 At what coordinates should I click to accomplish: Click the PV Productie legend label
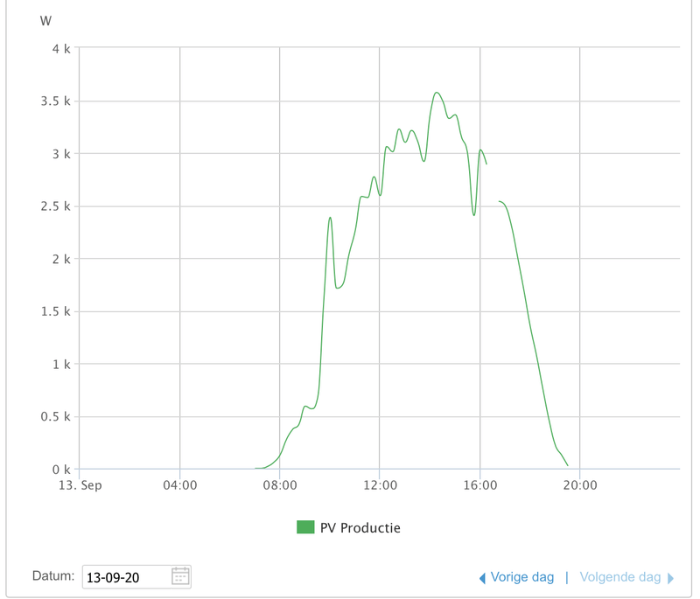pos(360,528)
